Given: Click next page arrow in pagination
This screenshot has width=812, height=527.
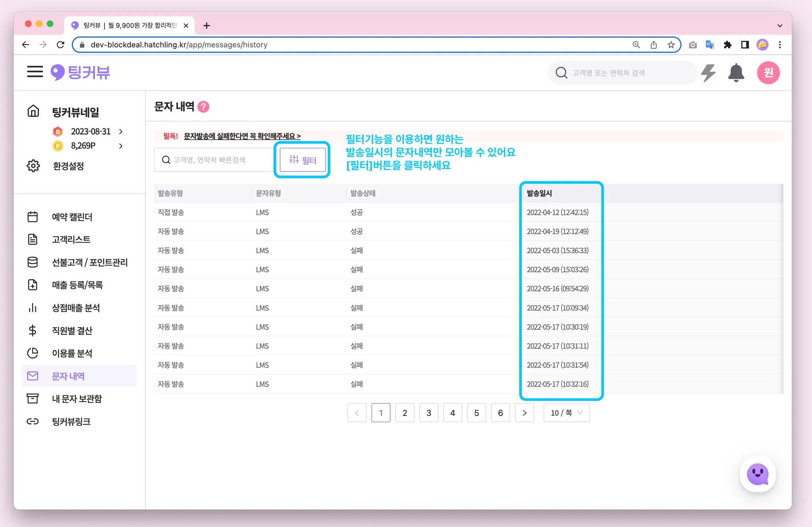Looking at the screenshot, I should pos(524,413).
